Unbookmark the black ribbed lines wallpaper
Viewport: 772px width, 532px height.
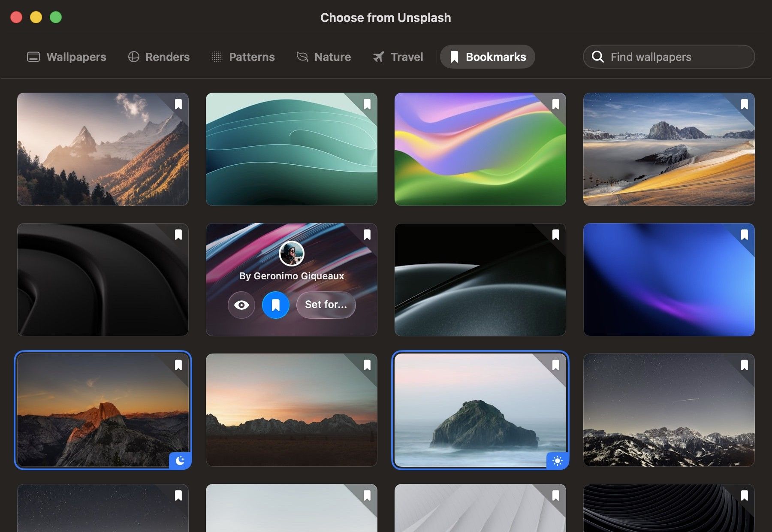pyautogui.click(x=745, y=496)
